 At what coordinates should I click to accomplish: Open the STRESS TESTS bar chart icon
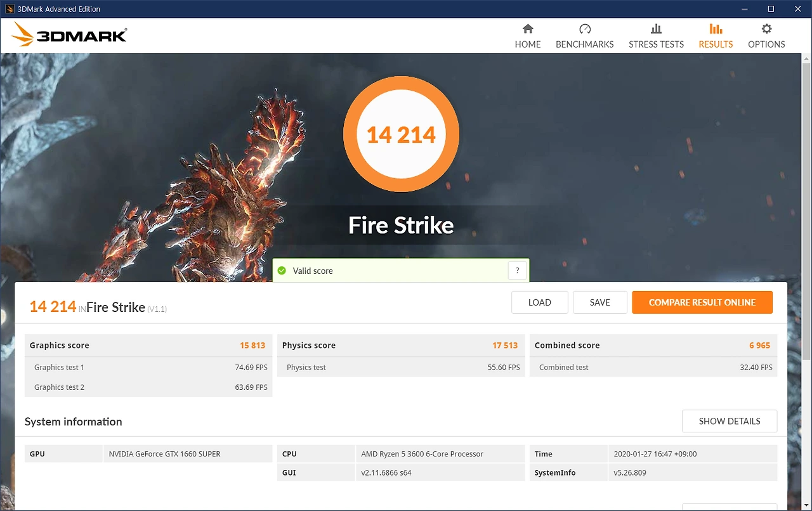pos(656,29)
